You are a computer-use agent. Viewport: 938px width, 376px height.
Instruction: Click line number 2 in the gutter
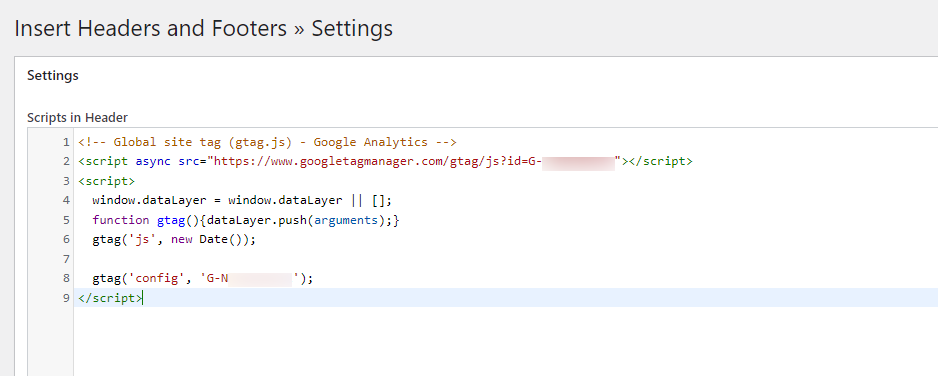click(x=66, y=161)
